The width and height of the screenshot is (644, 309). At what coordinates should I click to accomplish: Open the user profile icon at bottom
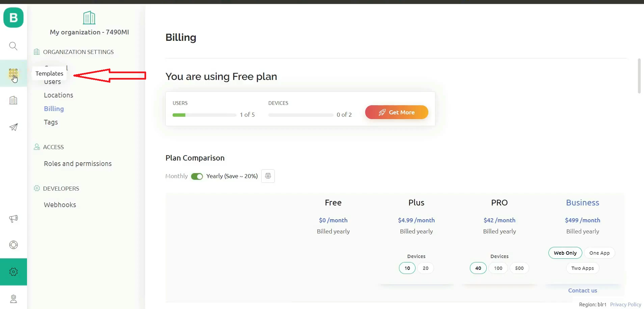pos(13,299)
